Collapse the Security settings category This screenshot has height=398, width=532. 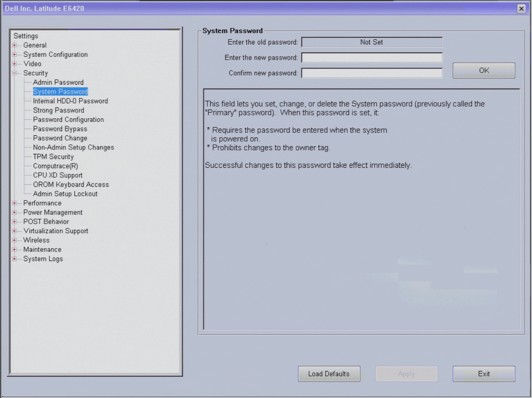15,73
